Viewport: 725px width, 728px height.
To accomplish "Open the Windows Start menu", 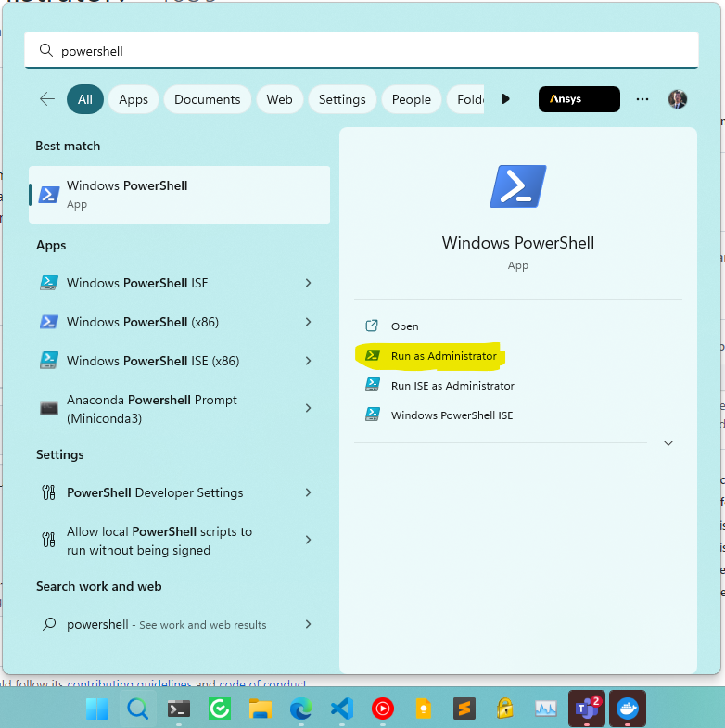I will pyautogui.click(x=97, y=709).
